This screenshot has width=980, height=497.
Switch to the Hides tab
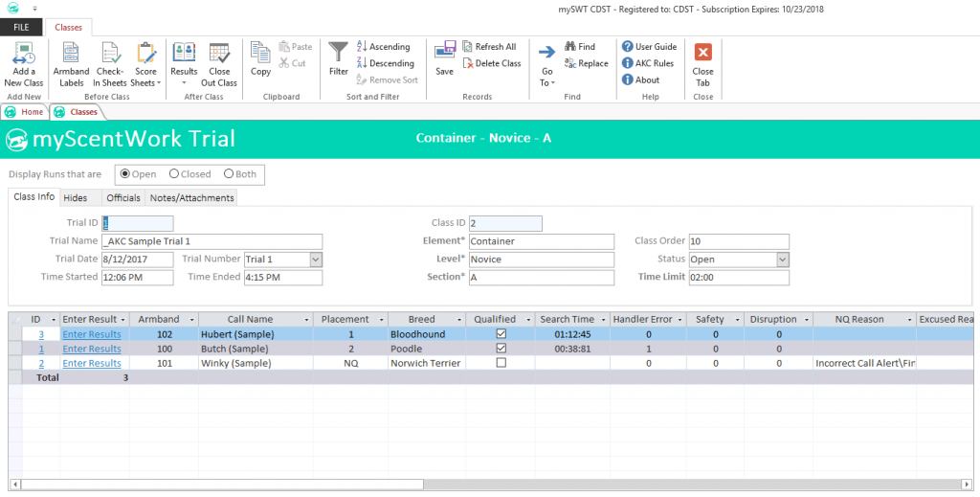(x=75, y=197)
